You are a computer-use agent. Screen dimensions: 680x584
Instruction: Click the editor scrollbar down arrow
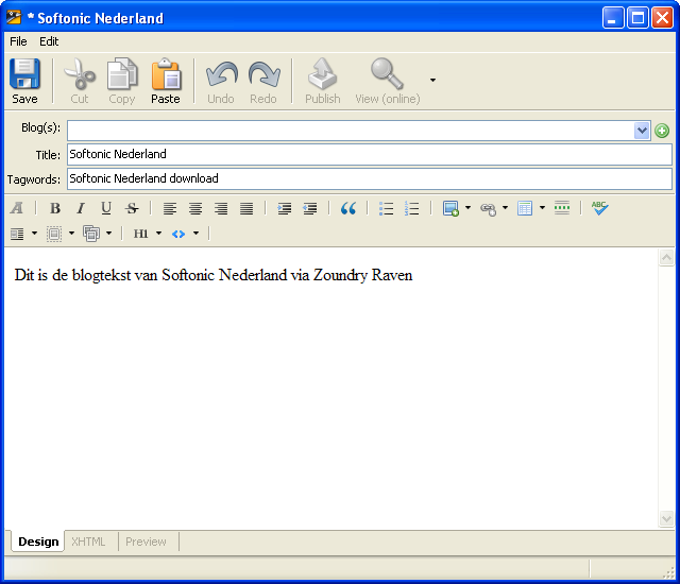(667, 518)
